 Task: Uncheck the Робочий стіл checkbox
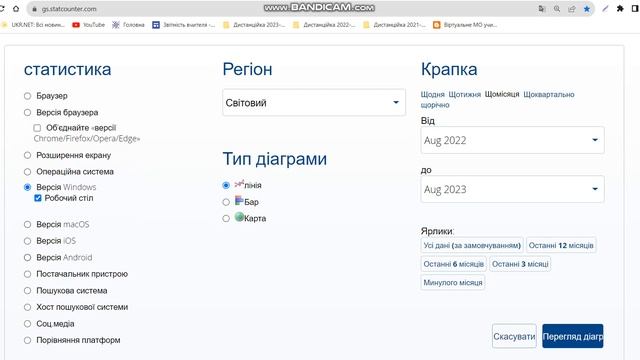(x=38, y=198)
